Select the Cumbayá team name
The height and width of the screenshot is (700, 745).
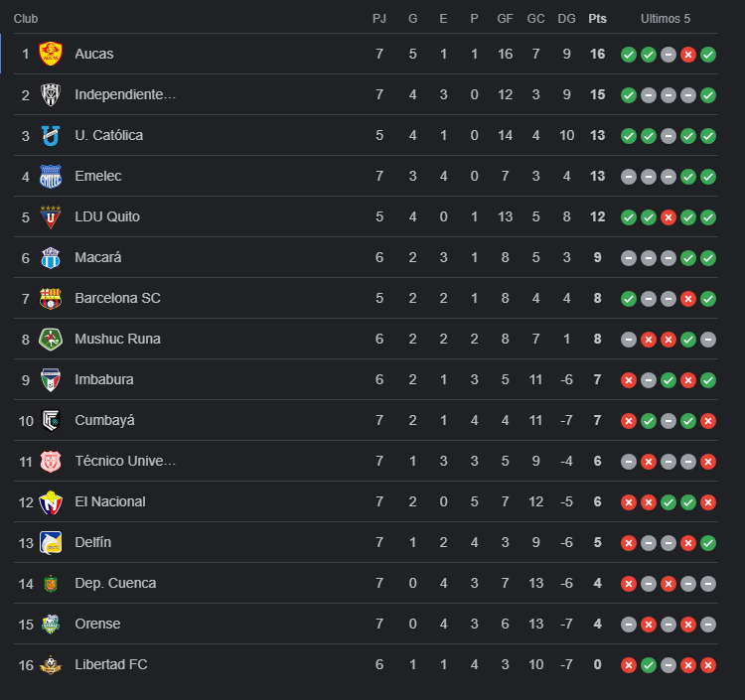click(104, 420)
